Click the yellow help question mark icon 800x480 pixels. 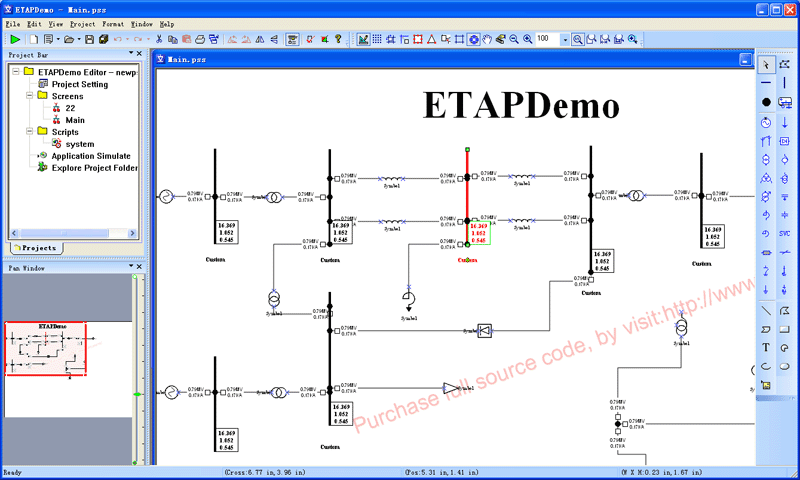(x=338, y=39)
